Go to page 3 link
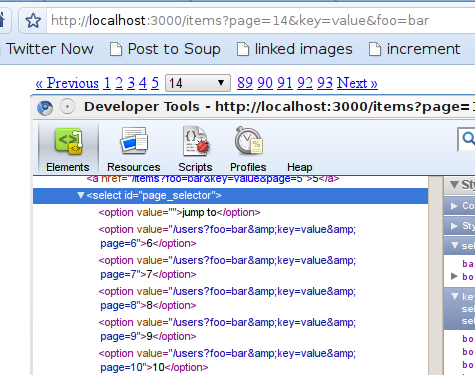Viewport: 475px width, 375px height. coord(131,83)
